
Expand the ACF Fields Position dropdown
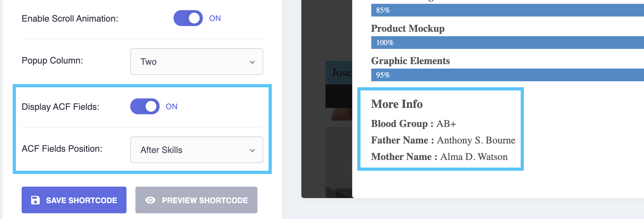(x=196, y=150)
